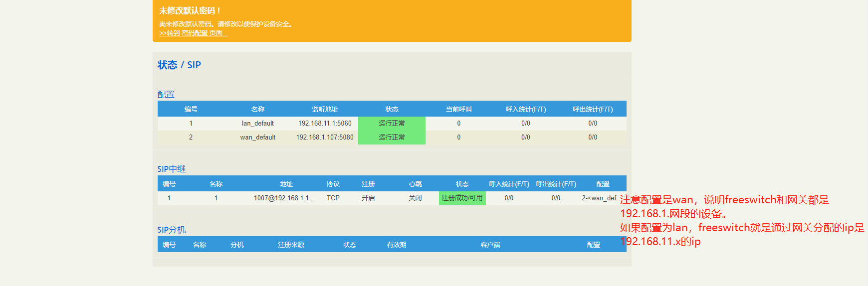Click the 注册来源 column header
This screenshot has height=286, width=868.
pos(291,245)
